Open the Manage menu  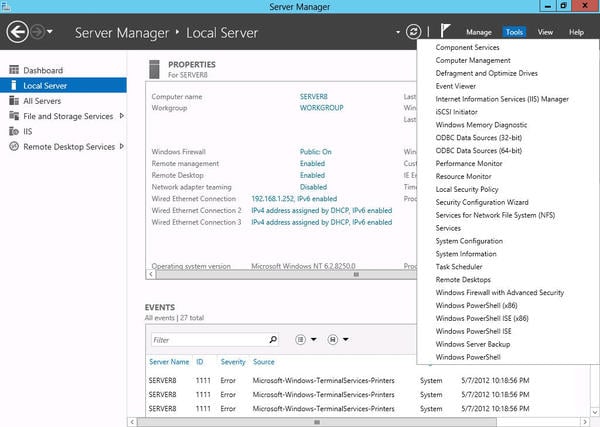479,32
